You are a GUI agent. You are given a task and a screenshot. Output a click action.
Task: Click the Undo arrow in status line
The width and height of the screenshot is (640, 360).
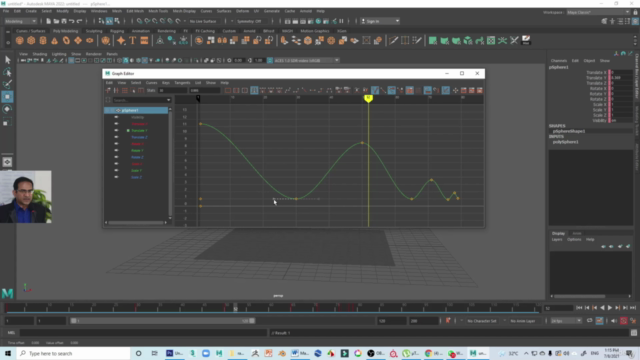(71, 21)
